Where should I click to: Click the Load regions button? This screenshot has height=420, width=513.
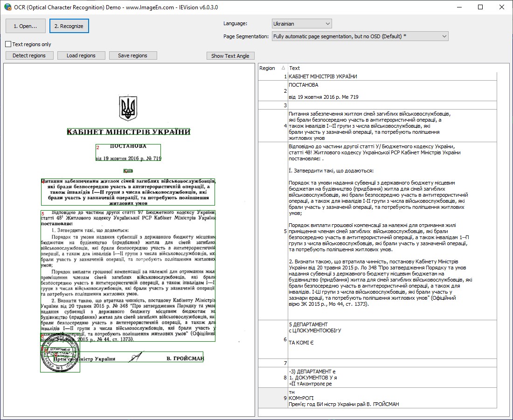[81, 55]
